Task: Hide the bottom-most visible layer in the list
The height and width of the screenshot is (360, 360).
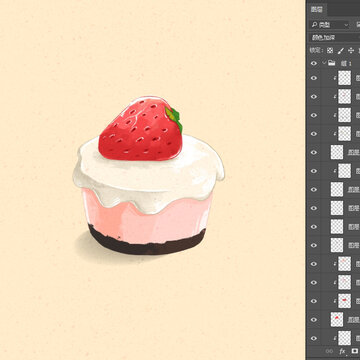Action: click(x=314, y=338)
